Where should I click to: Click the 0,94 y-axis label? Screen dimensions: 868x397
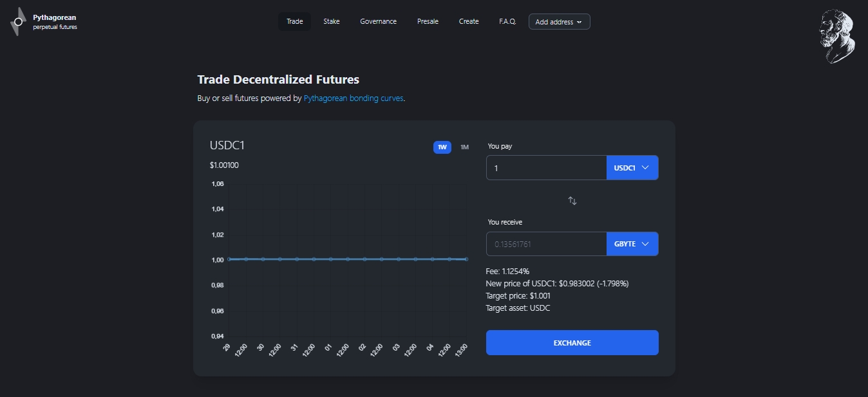(x=218, y=337)
